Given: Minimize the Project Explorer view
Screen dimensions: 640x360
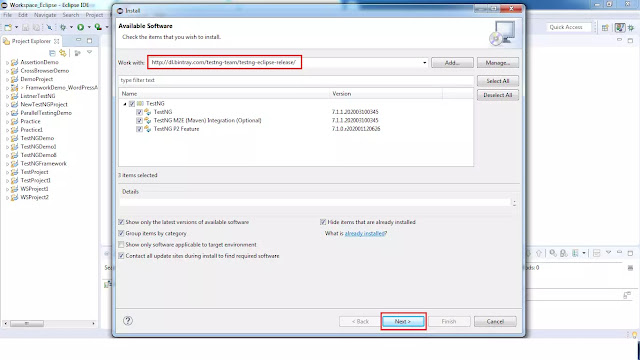Looking at the screenshot, I should point(78,40).
